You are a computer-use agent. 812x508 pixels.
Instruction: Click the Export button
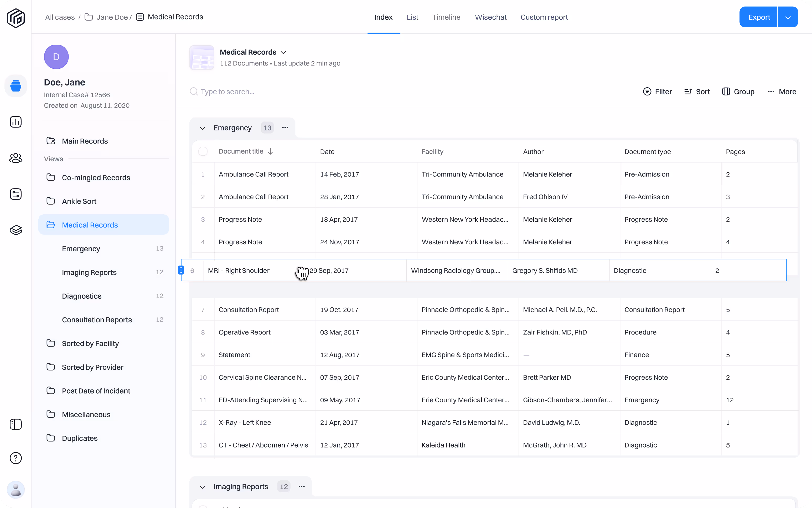(x=759, y=17)
